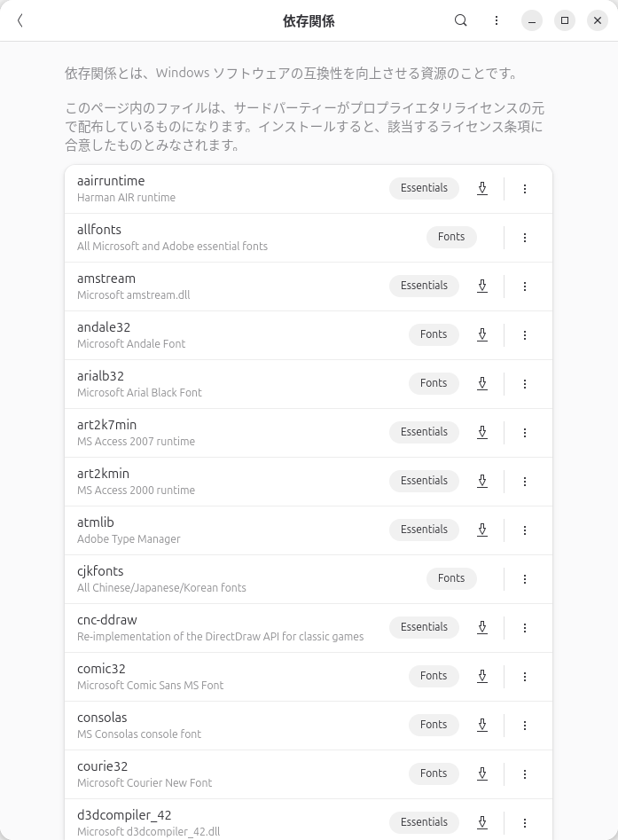
Task: Download the art2kmin MS Access 2000 runtime
Action: pyautogui.click(x=482, y=481)
